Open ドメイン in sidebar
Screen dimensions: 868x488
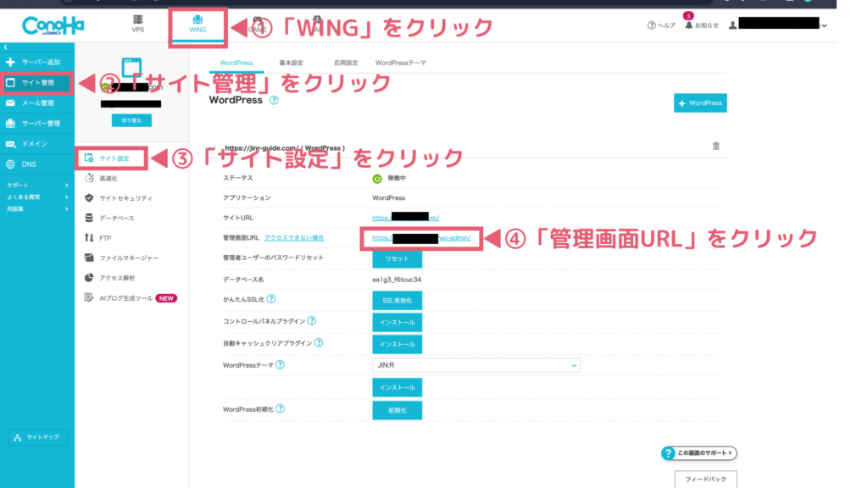[37, 144]
